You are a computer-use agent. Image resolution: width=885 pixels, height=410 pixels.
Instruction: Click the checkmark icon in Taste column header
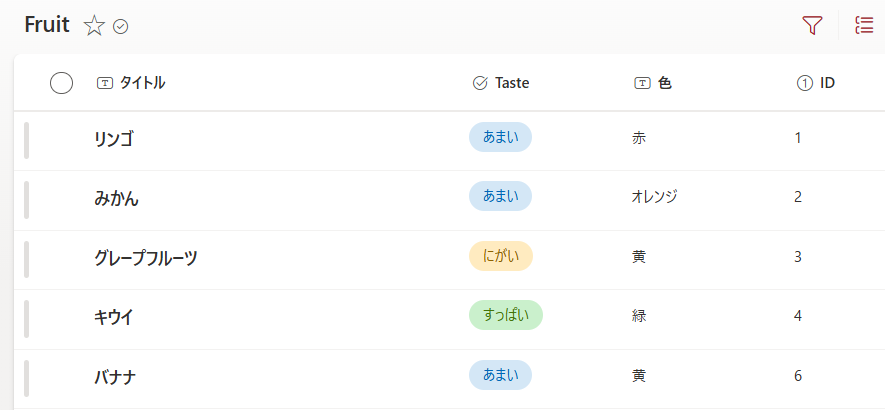pos(479,83)
